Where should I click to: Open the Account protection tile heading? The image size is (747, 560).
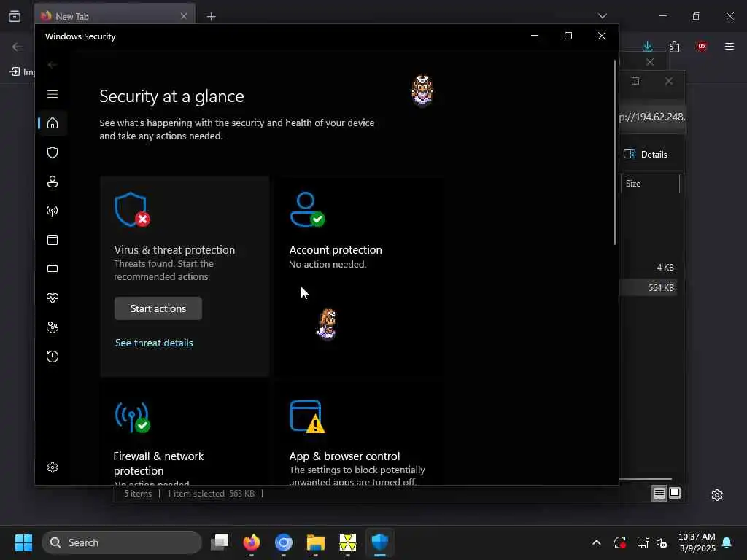336,250
